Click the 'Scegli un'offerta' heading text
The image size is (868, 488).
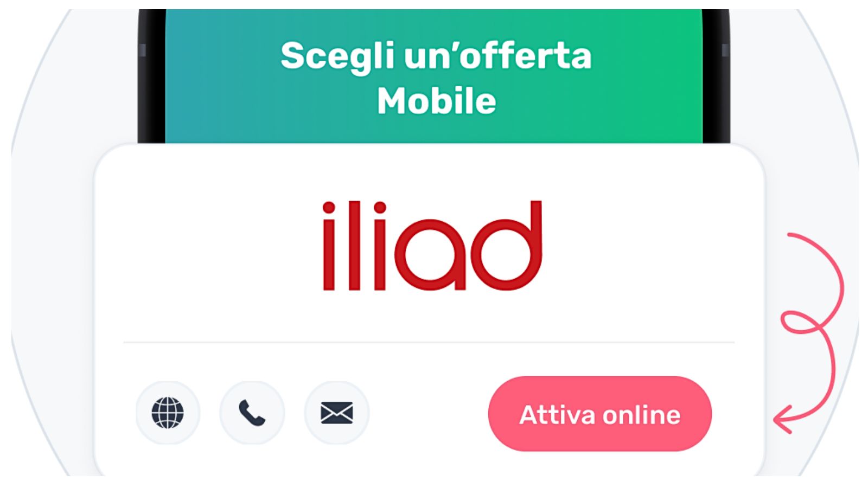(x=436, y=56)
